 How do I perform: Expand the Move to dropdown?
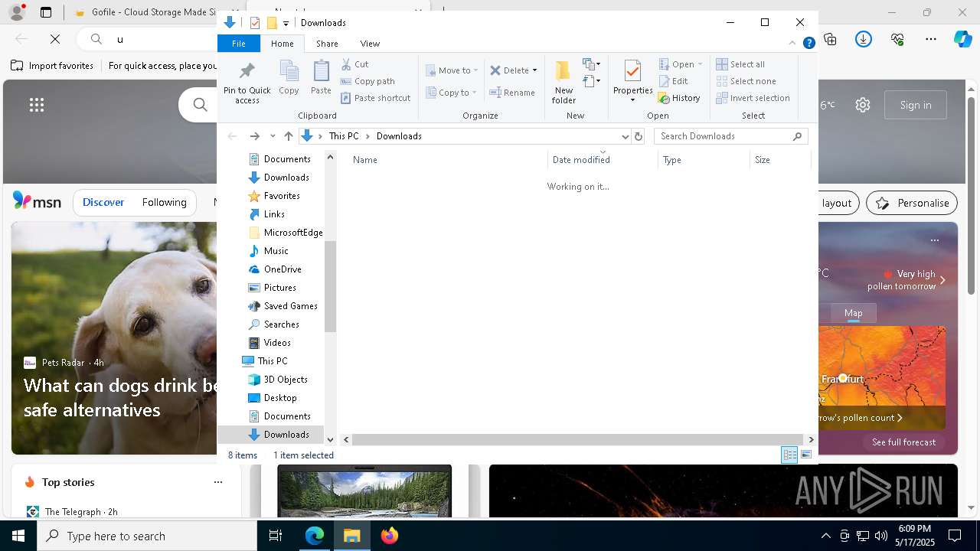pos(475,70)
